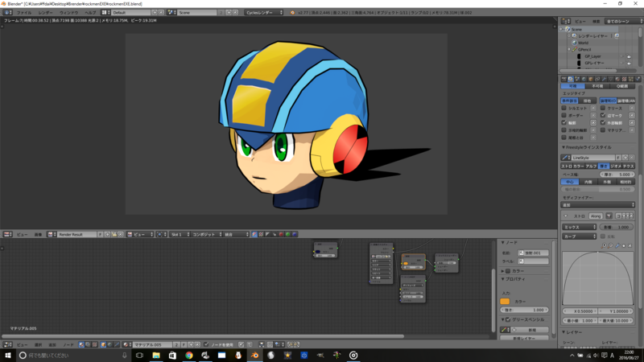Open the World properties tab icon
Image resolution: width=644 pixels, height=362 pixels.
pyautogui.click(x=584, y=79)
